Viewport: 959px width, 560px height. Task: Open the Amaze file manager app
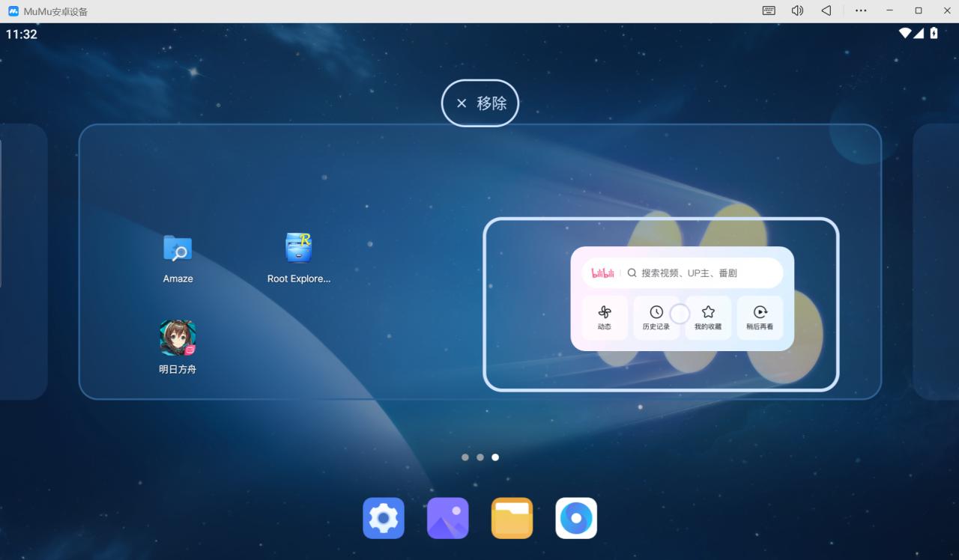point(178,249)
